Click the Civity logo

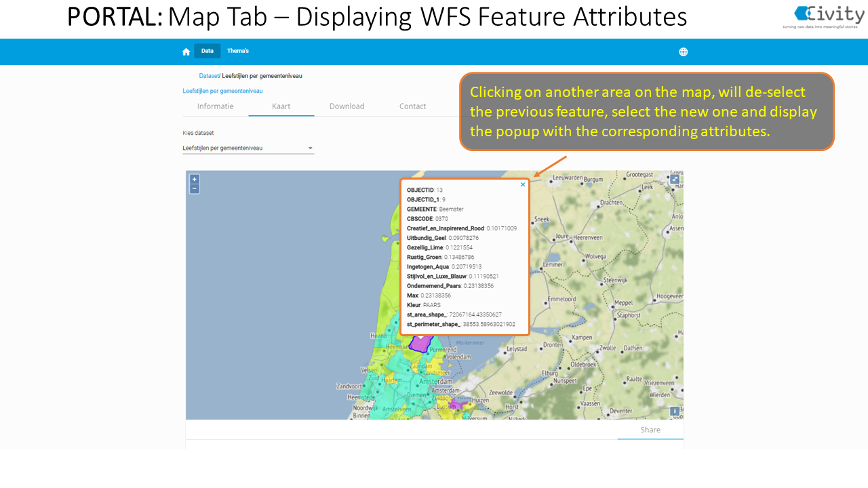pyautogui.click(x=825, y=16)
